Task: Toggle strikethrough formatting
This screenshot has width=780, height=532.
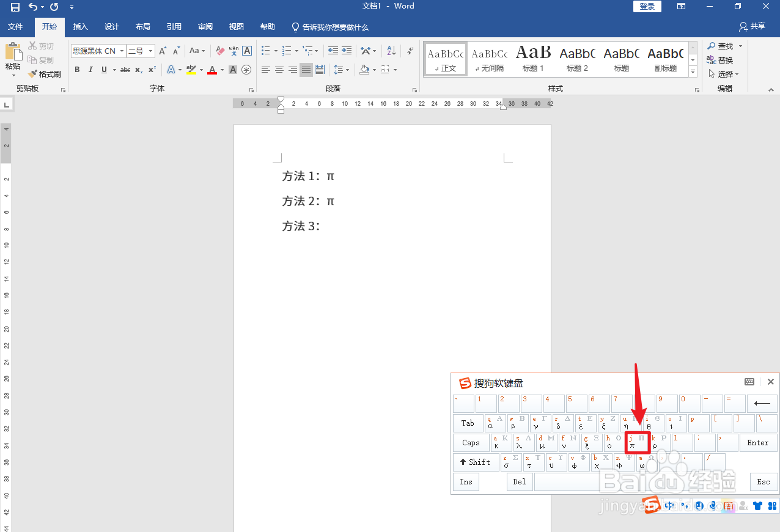Action: [125, 70]
